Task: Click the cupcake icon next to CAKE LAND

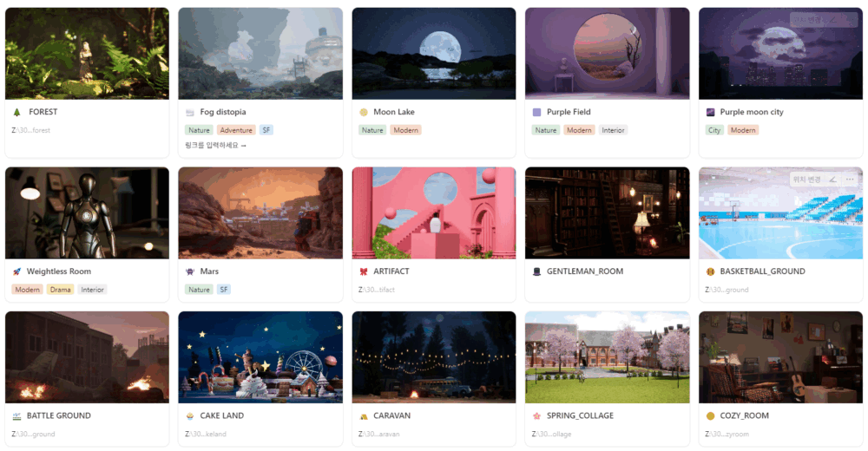Action: point(190,415)
